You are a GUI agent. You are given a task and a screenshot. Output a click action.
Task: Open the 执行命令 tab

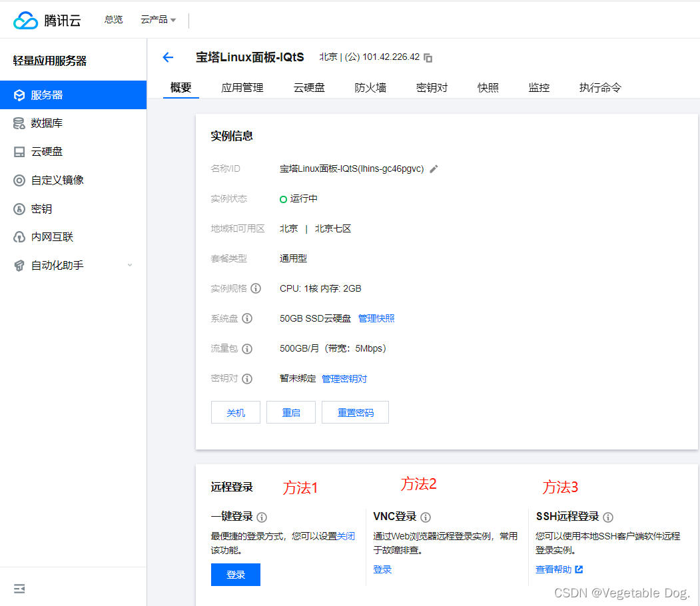[x=600, y=87]
